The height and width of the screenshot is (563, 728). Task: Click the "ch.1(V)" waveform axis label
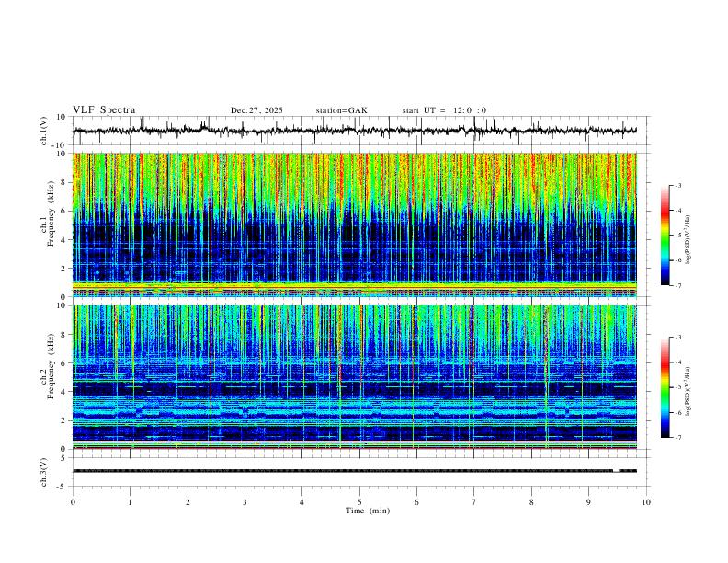[44, 131]
